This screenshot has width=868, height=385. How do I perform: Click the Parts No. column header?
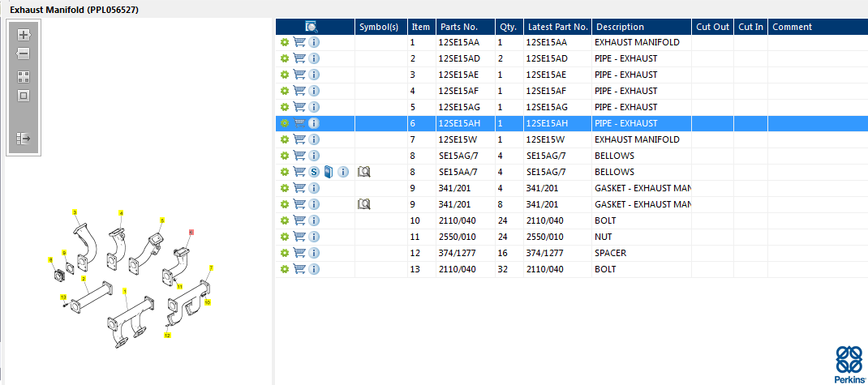pos(466,27)
